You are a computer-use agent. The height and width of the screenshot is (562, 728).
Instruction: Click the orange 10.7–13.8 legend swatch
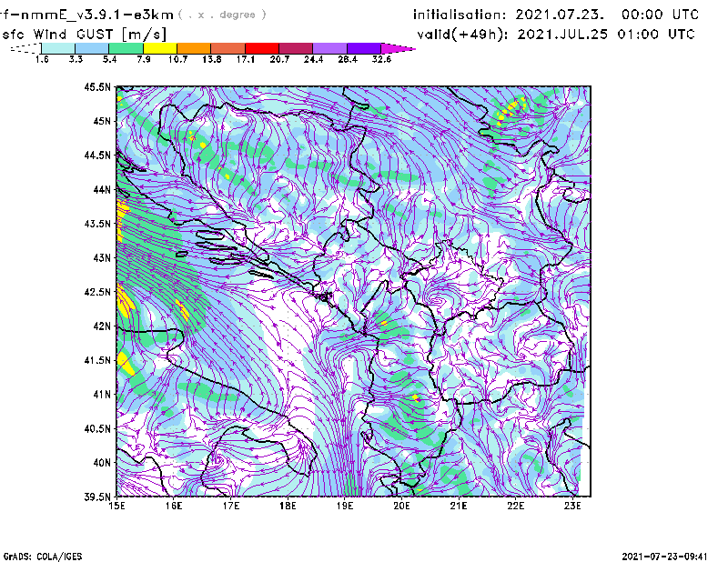click(x=194, y=48)
